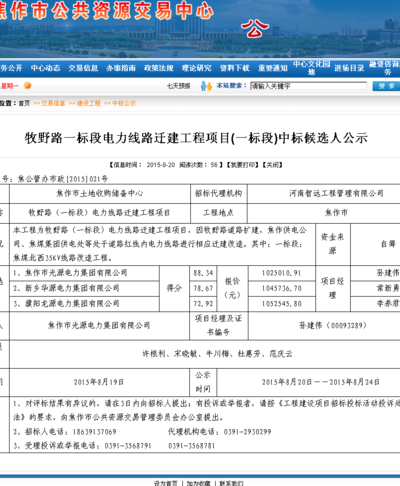400x486 pixels.
Task: Click the document number 焦公管办市政[2015]021号
Action: click(63, 179)
